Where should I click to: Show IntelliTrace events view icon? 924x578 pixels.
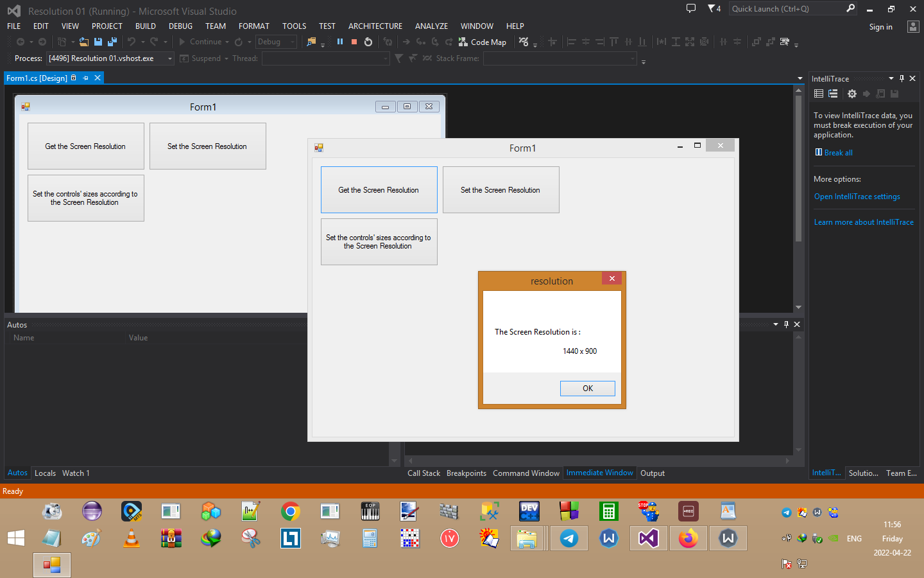[x=819, y=94]
